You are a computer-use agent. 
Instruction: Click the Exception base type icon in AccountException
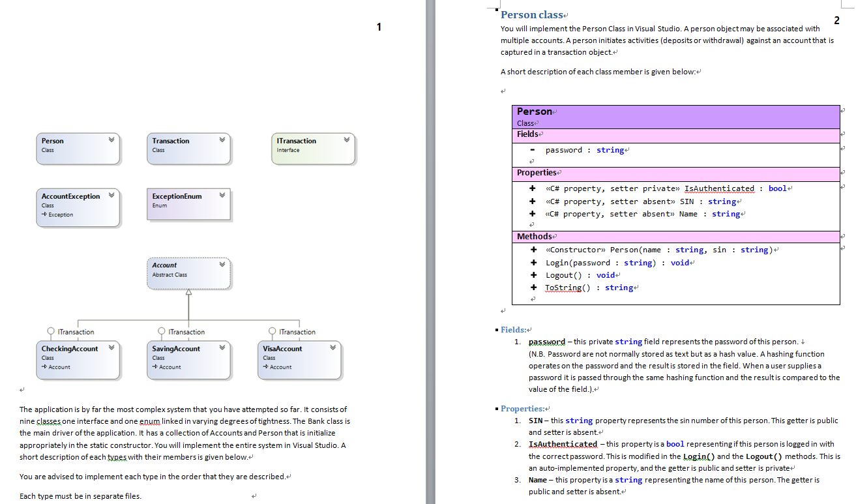[x=44, y=213]
